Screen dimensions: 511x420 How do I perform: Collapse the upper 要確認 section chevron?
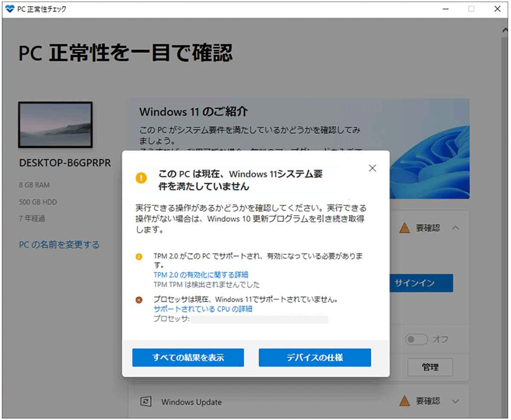pyautogui.click(x=456, y=228)
